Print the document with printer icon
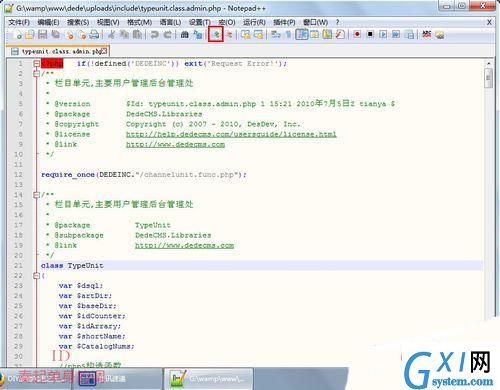The width and height of the screenshot is (500, 390). (x=94, y=35)
